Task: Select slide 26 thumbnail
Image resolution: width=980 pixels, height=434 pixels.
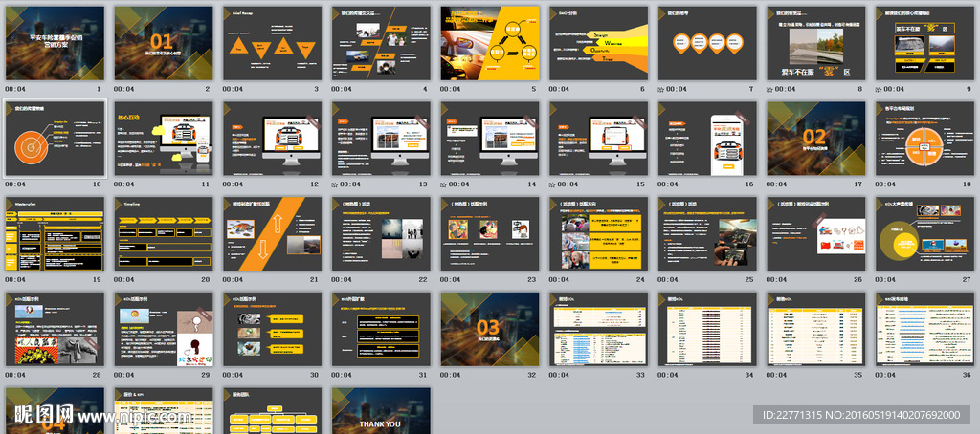Action: point(816,233)
